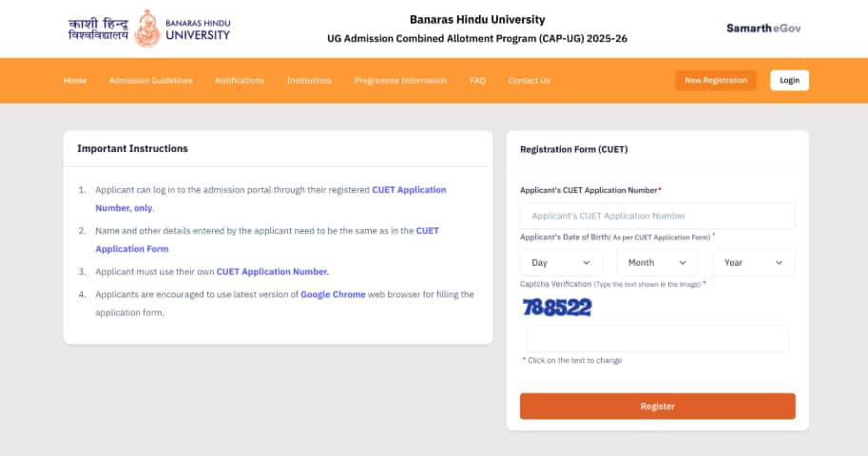Click the 'UG Admission Combined Allotment Program' subtitle
This screenshot has width=868, height=456.
pyautogui.click(x=477, y=38)
